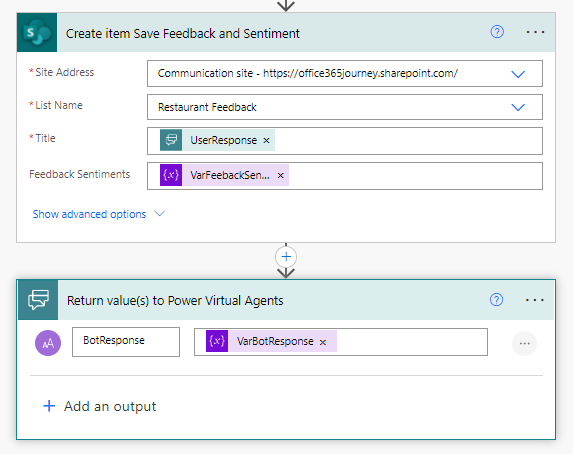Click the UserResponse dynamic content token
The height and width of the screenshot is (454, 573).
pos(217,140)
